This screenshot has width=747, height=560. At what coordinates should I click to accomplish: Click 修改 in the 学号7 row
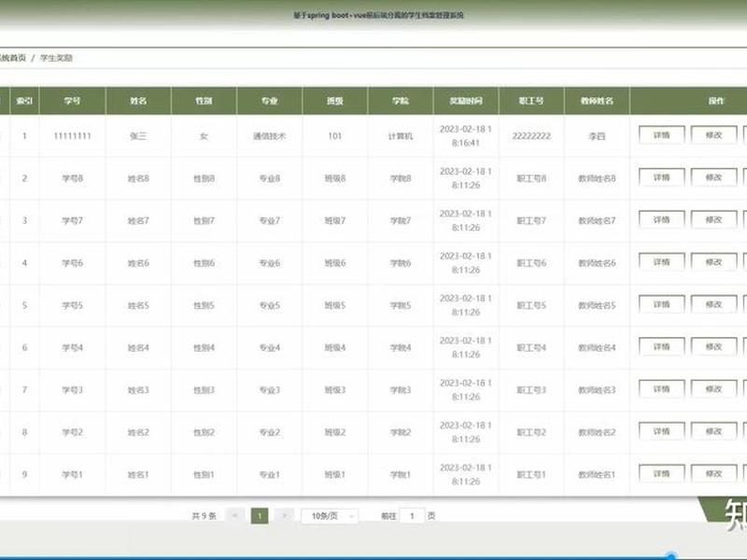click(x=713, y=220)
